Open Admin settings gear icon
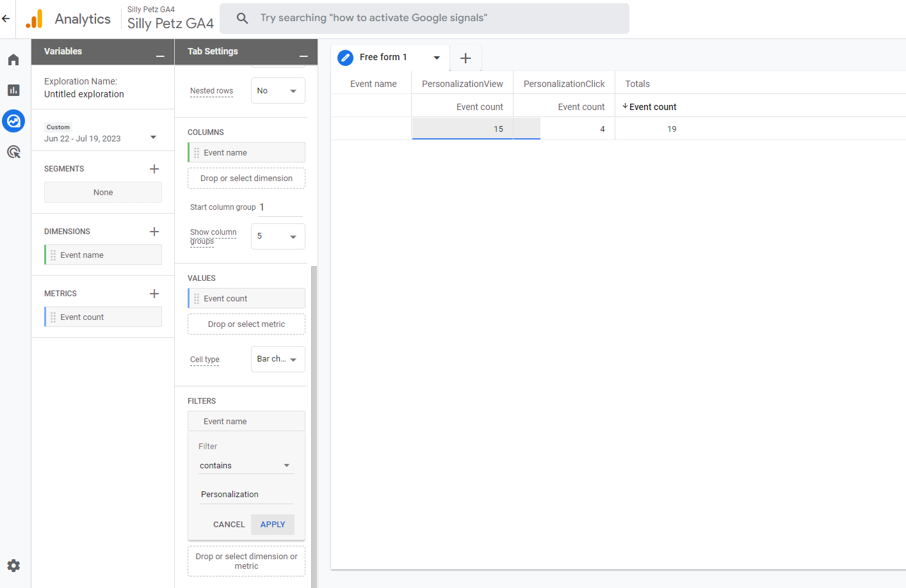 click(x=13, y=566)
